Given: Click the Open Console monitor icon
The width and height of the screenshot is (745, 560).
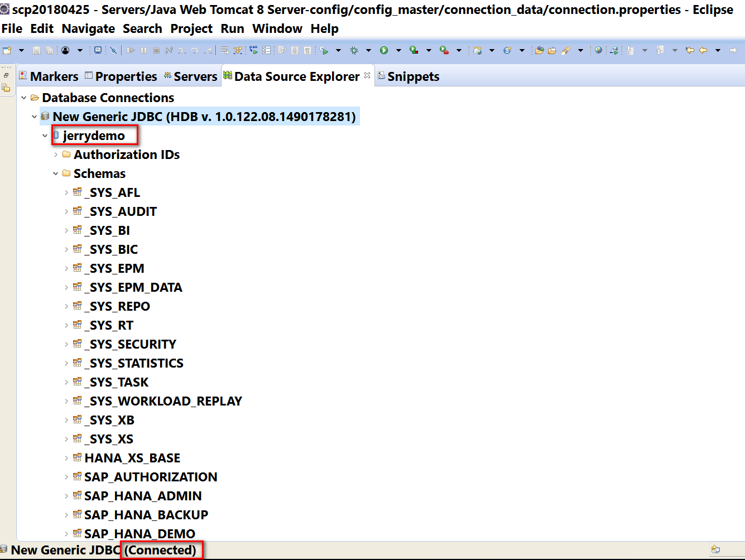Looking at the screenshot, I should tap(98, 50).
